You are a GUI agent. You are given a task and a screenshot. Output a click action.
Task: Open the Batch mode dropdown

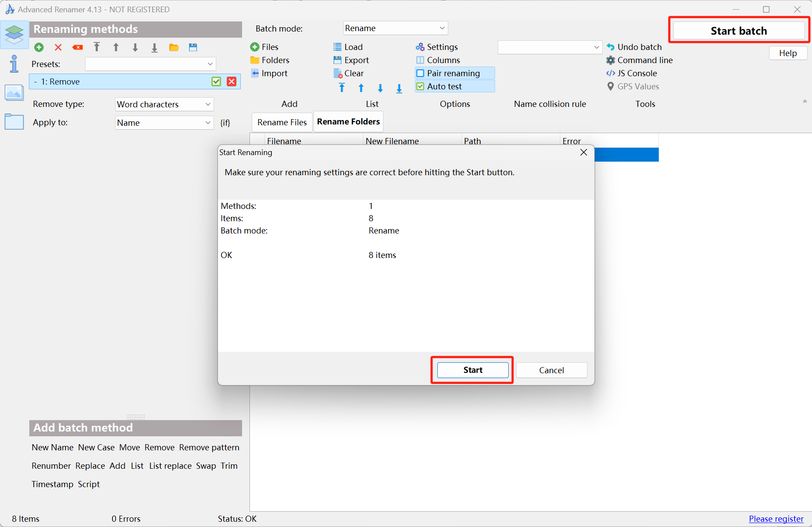point(395,28)
